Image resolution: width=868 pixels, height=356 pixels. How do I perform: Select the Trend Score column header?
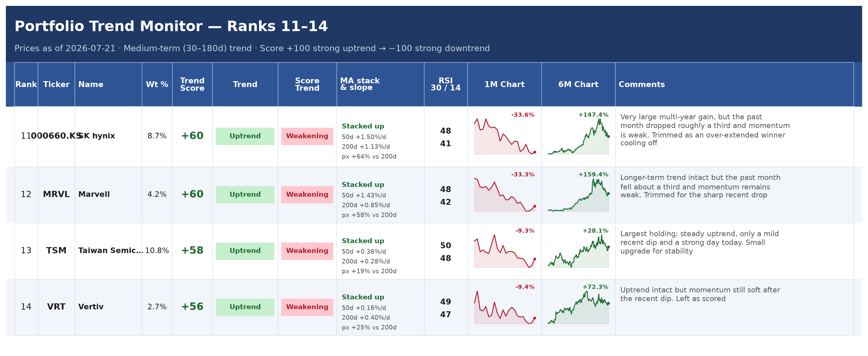point(192,84)
